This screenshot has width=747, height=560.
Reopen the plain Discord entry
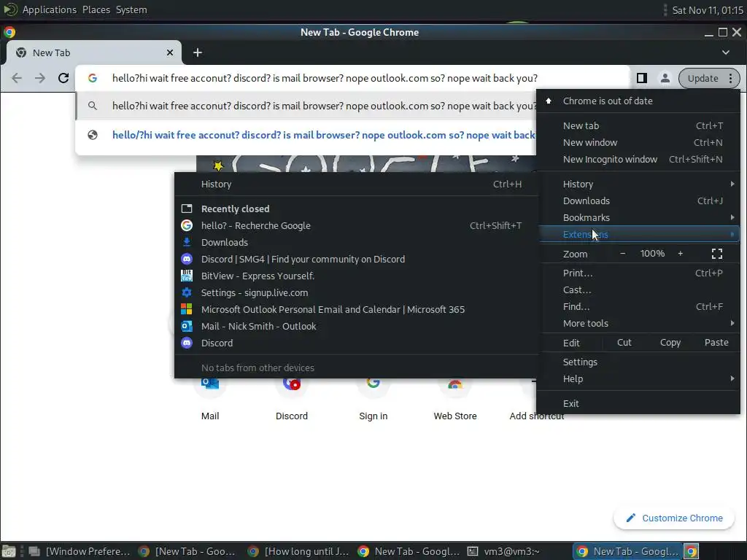click(x=356, y=343)
